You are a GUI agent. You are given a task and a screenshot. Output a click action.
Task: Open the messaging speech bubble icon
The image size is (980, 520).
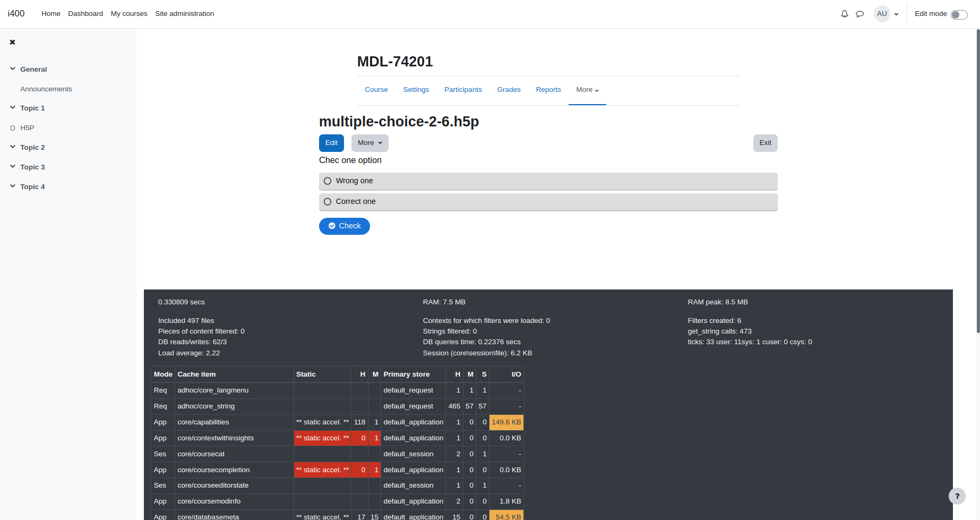(x=860, y=14)
